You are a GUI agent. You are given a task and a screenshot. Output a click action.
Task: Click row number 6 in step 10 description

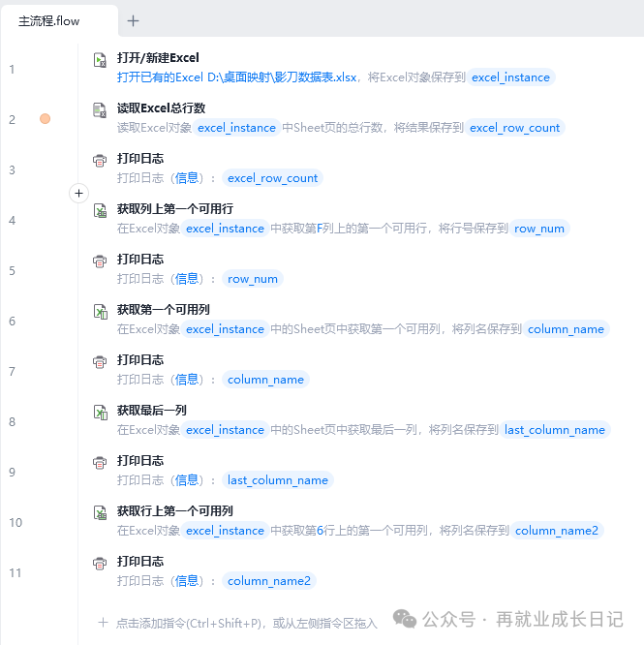320,531
